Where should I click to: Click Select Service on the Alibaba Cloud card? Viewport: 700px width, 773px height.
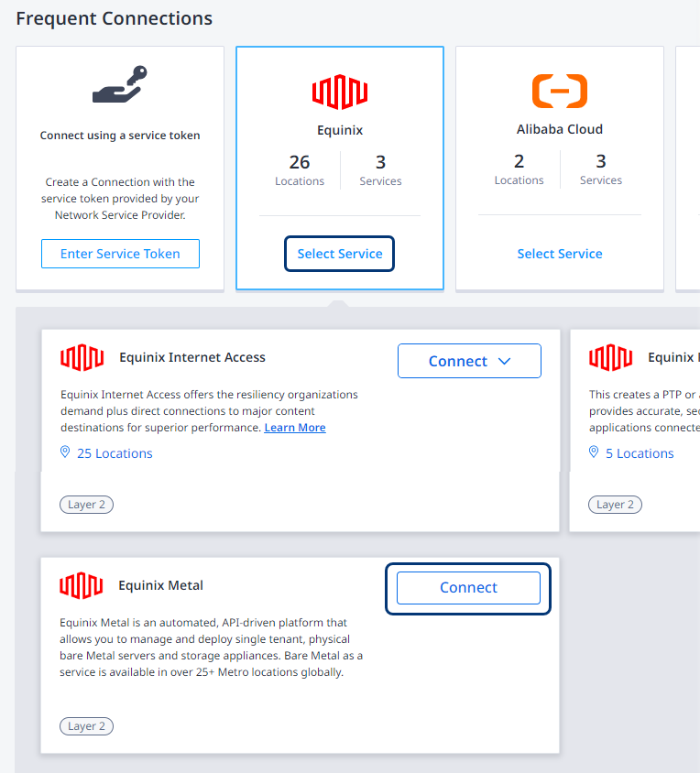click(x=560, y=254)
